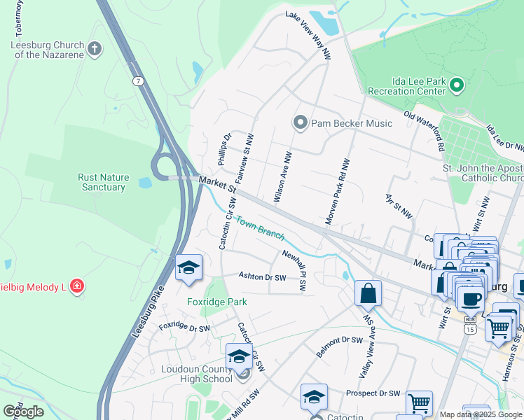524x420 pixels.
Task: Open the shopping bag marker near Valley View Ave
Action: point(368,295)
